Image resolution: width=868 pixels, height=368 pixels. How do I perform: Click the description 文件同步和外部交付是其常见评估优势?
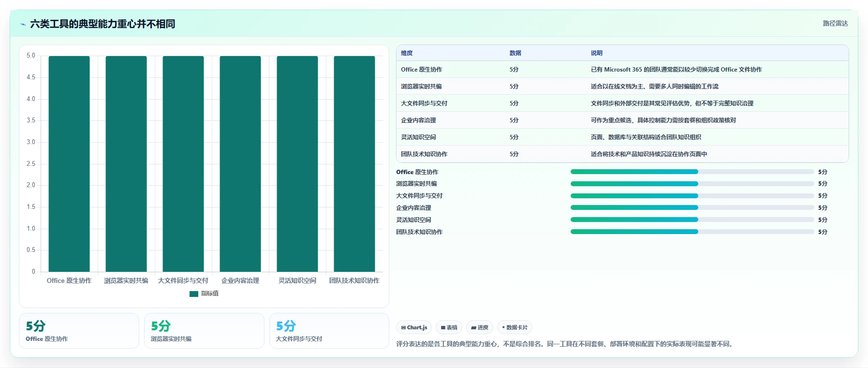[x=672, y=103]
